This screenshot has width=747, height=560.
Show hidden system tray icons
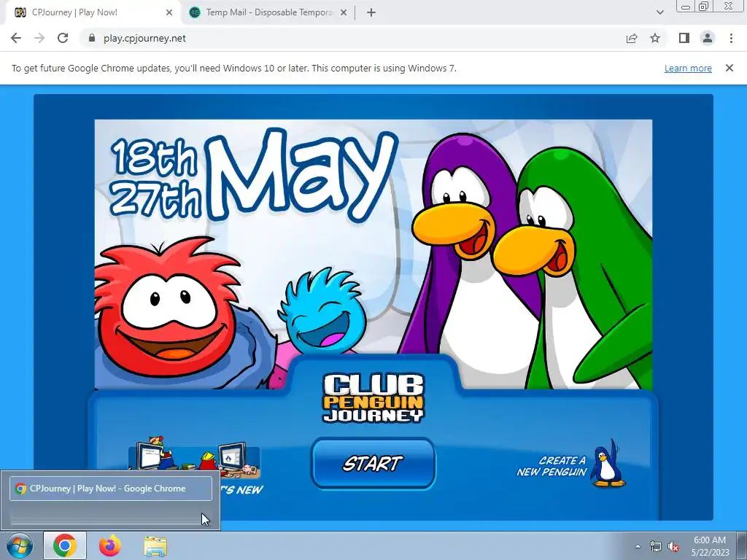(638, 546)
